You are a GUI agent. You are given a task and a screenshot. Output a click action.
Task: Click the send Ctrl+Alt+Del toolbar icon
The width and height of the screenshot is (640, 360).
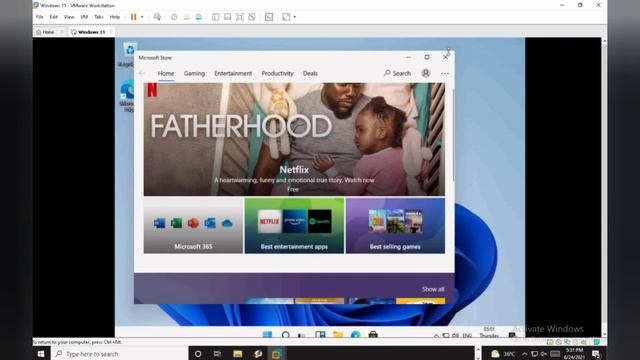point(157,17)
